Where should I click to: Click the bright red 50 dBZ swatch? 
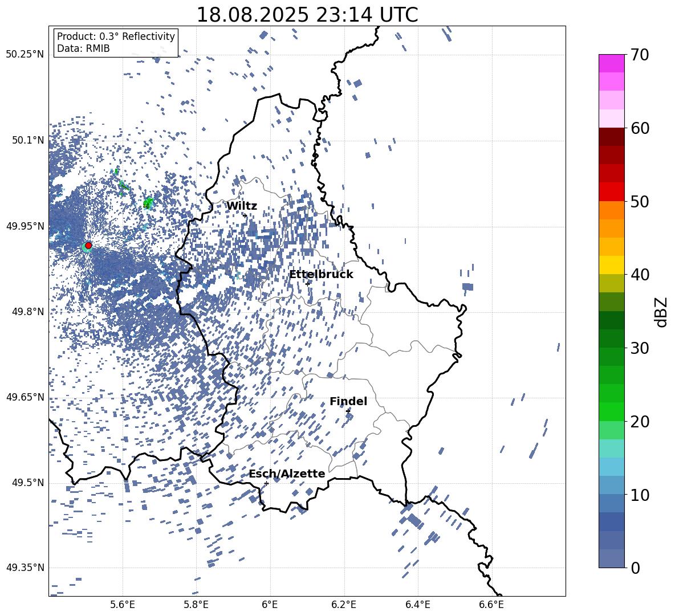pyautogui.click(x=611, y=192)
